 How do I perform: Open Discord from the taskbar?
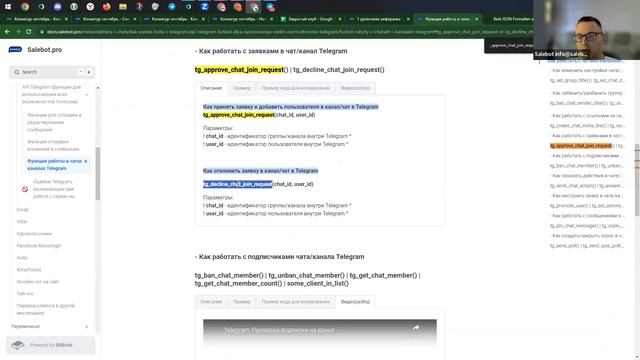[58, 7]
